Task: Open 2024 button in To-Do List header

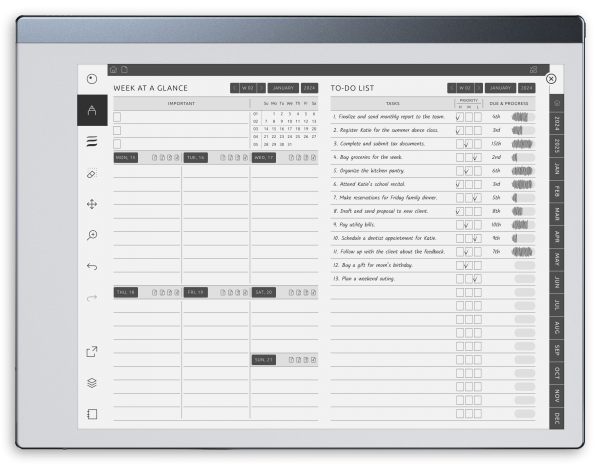Action: pyautogui.click(x=527, y=88)
